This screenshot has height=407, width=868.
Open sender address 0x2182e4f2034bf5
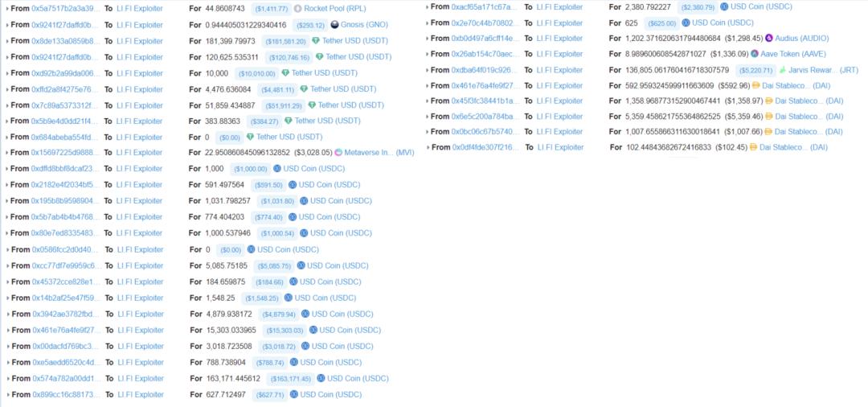click(65, 185)
